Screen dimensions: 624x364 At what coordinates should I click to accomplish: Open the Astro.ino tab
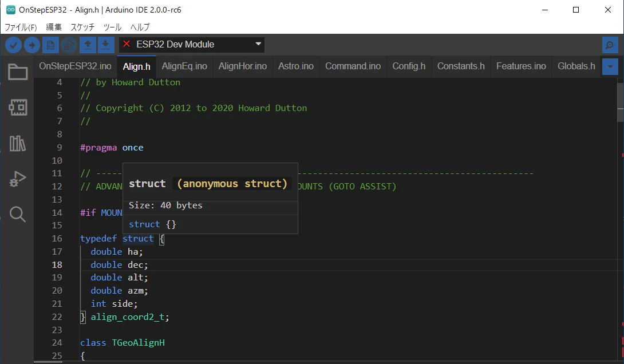(295, 66)
